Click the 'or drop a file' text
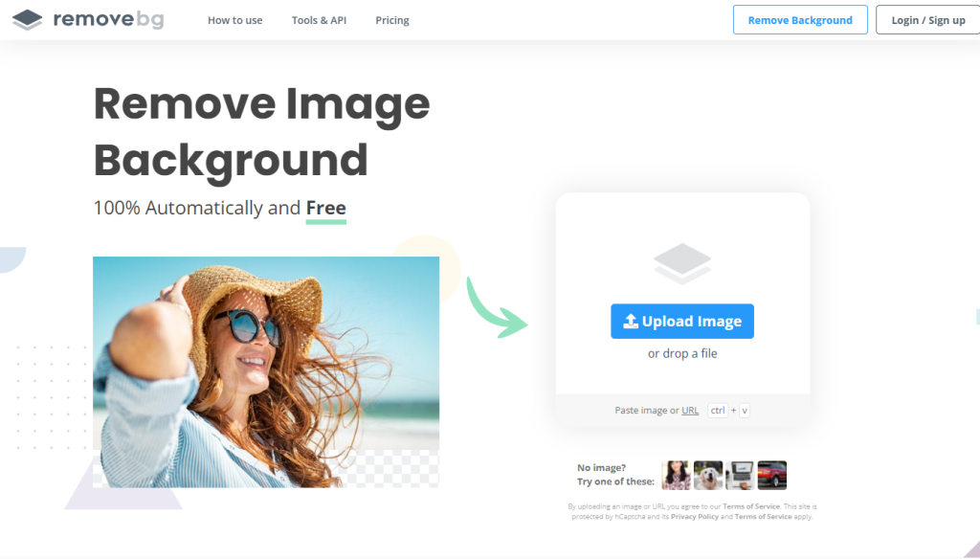980x559 pixels. click(681, 353)
